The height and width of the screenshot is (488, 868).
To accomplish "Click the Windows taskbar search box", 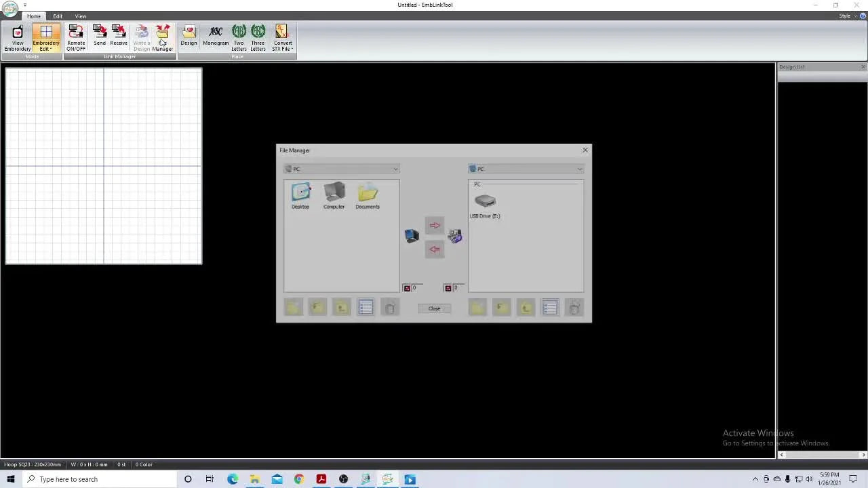I will [102, 479].
